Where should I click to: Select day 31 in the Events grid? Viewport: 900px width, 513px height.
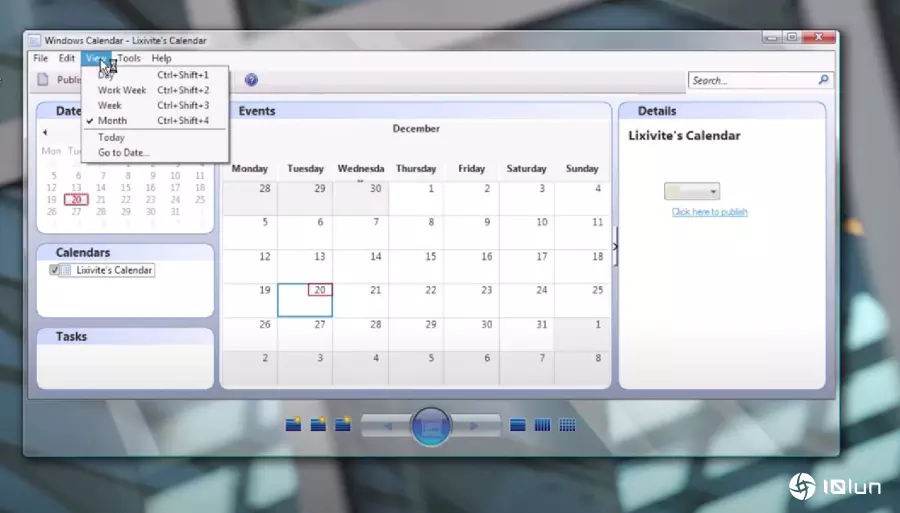pyautogui.click(x=527, y=334)
